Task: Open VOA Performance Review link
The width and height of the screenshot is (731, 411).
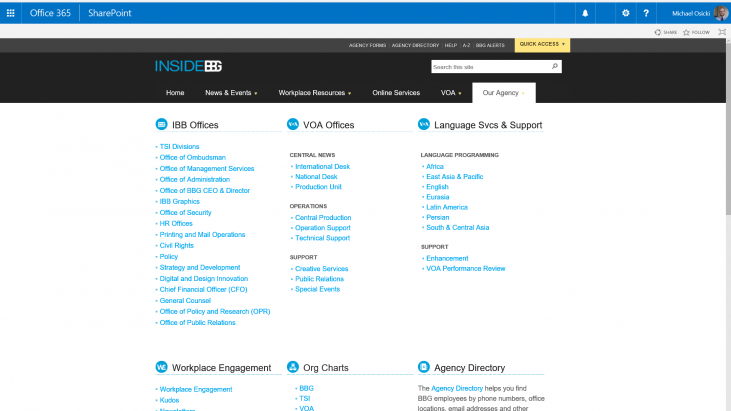Action: click(465, 269)
